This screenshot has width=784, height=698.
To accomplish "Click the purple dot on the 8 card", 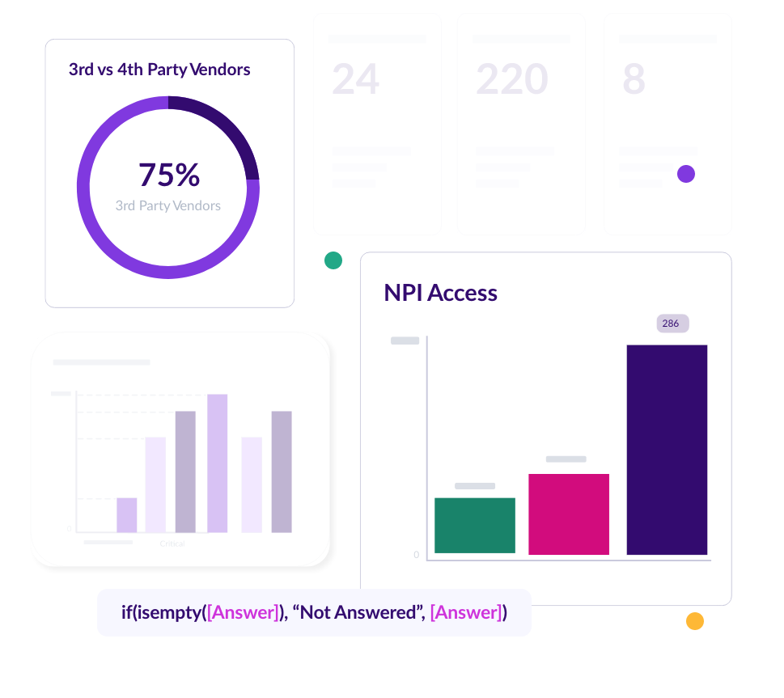I will click(x=686, y=174).
